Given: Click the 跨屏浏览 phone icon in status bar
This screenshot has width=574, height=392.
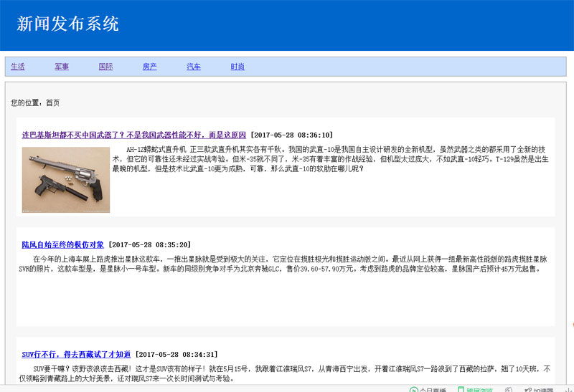Looking at the screenshot, I should 461,389.
